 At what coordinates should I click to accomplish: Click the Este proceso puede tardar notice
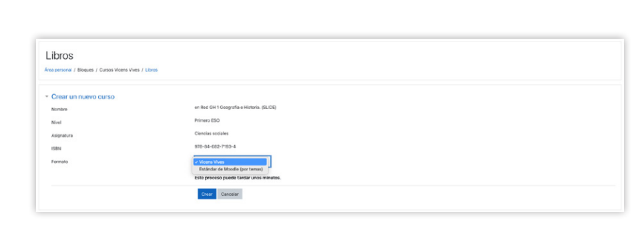(x=238, y=178)
